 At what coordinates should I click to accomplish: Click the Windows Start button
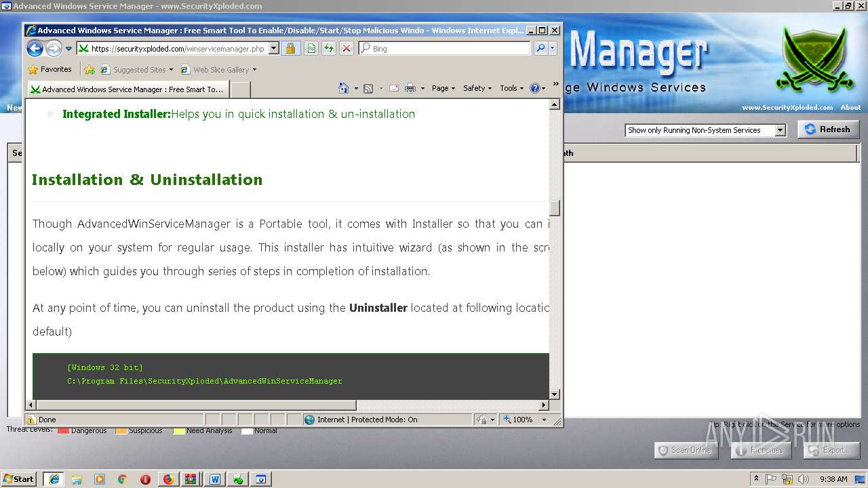coord(18,479)
